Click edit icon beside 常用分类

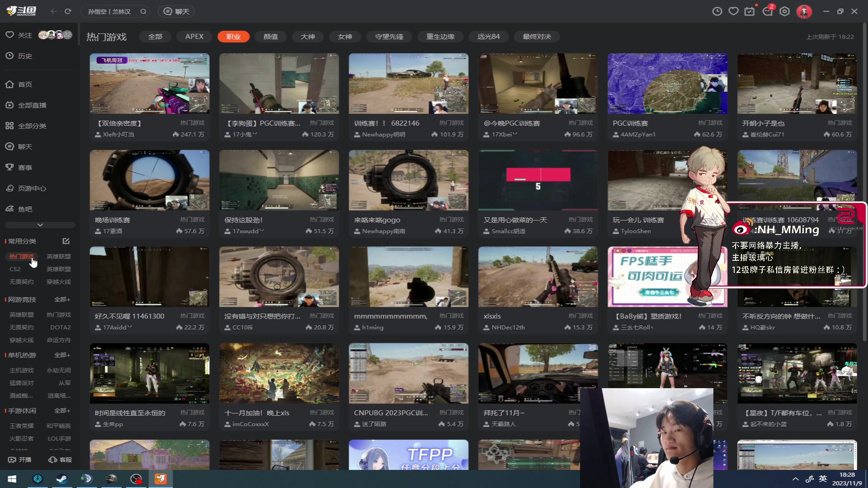click(66, 241)
